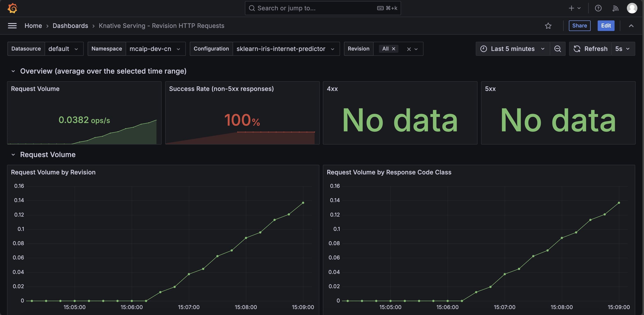
Task: Click the Success Rate panel title
Action: tap(221, 89)
